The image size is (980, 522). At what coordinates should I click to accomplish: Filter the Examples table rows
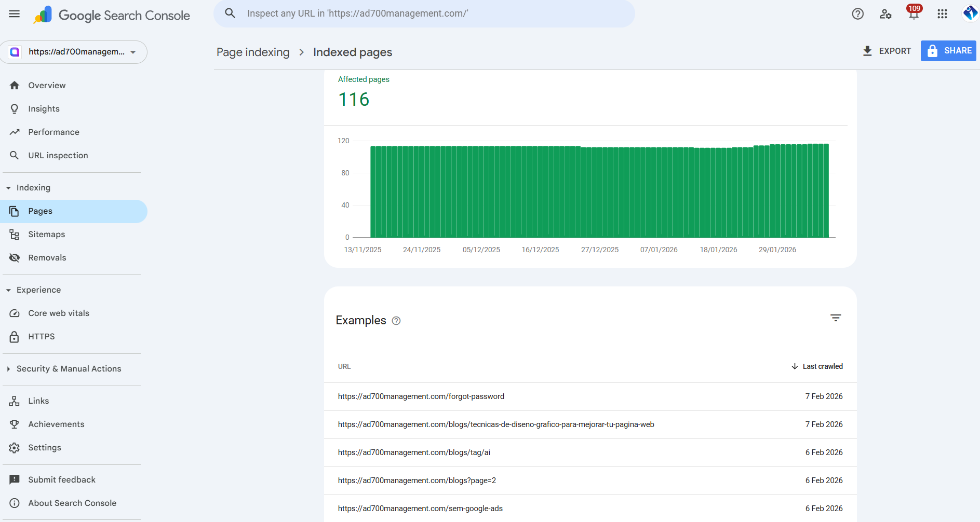835,318
